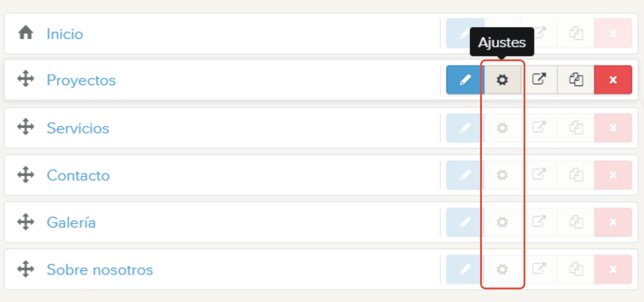Open the Proyectos page link
The image size is (644, 302).
(81, 80)
